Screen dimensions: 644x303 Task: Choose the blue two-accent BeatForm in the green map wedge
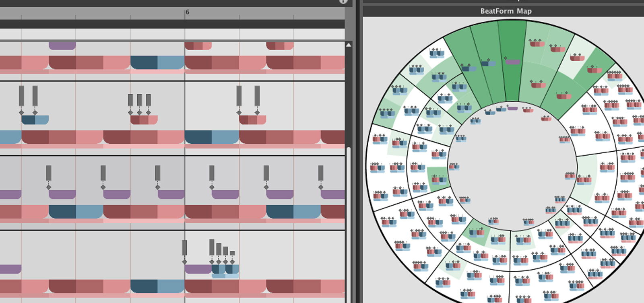click(469, 68)
